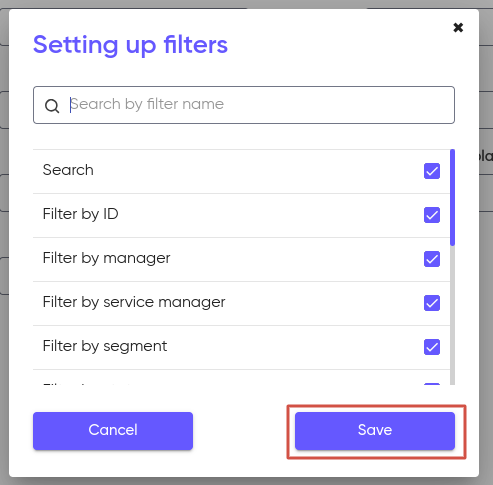Disable the Filter by manager checkbox
Image resolution: width=493 pixels, height=485 pixels.
pos(432,259)
